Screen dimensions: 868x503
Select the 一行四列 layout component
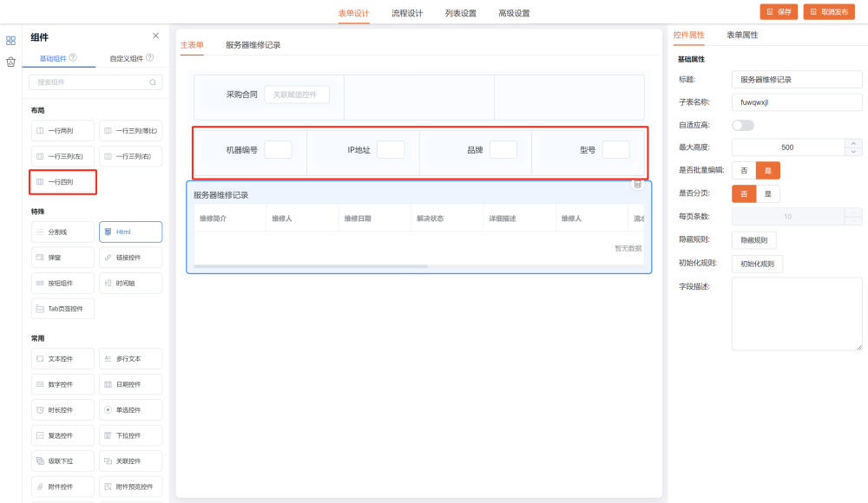pos(62,182)
